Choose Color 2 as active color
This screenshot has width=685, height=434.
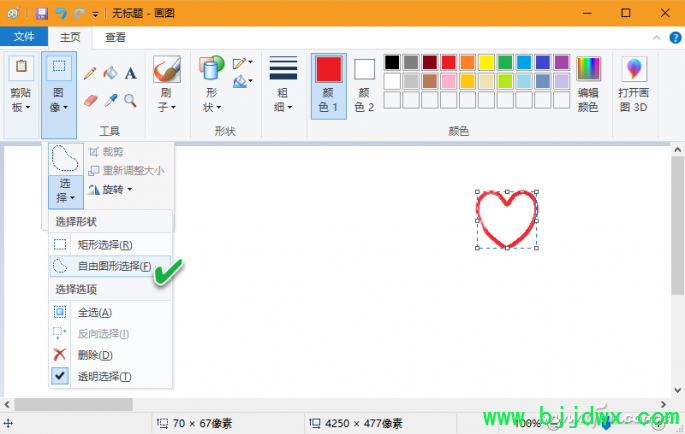pos(364,86)
